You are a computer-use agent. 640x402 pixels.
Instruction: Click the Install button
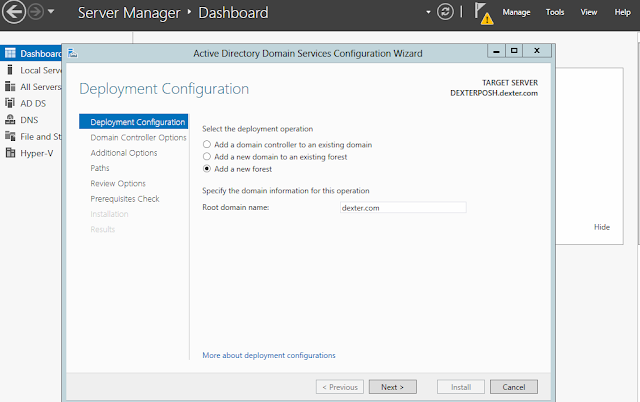[461, 387]
